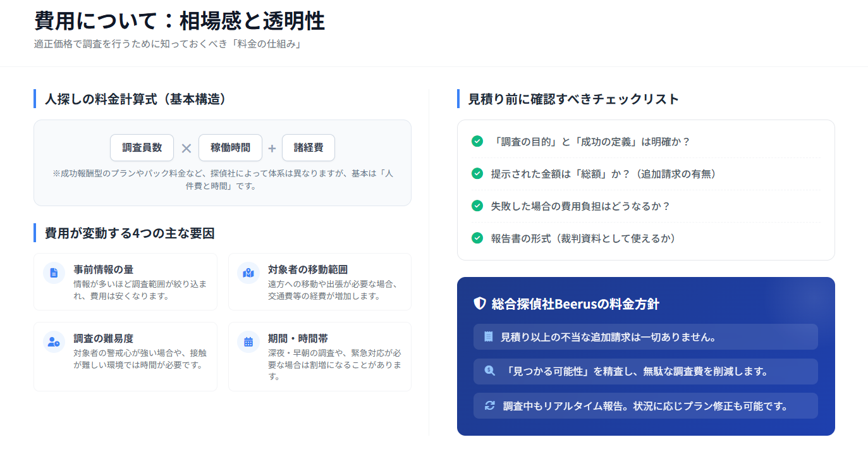Click the calendar icon beside 期間・時間帯

[x=248, y=341]
